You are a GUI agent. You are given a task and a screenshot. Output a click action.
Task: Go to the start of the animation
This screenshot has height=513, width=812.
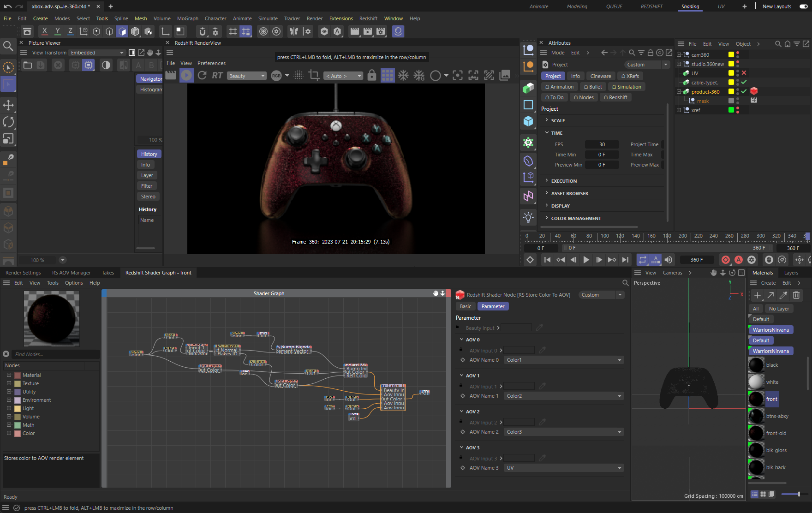[x=547, y=260]
